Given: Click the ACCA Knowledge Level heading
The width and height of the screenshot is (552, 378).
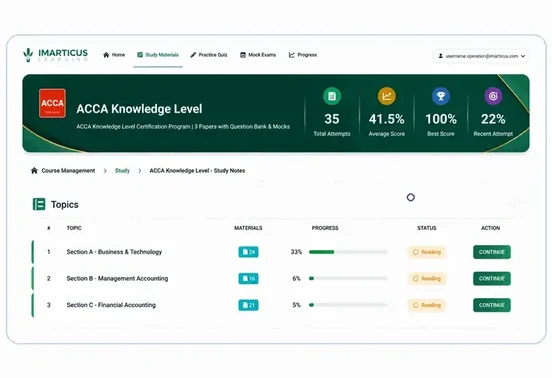Looking at the screenshot, I should click(x=139, y=109).
